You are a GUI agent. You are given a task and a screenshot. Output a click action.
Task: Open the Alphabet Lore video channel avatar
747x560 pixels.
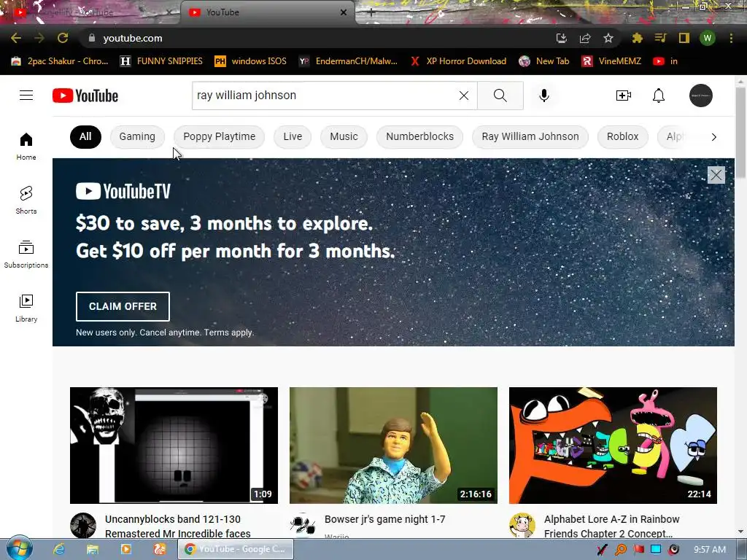click(x=522, y=525)
